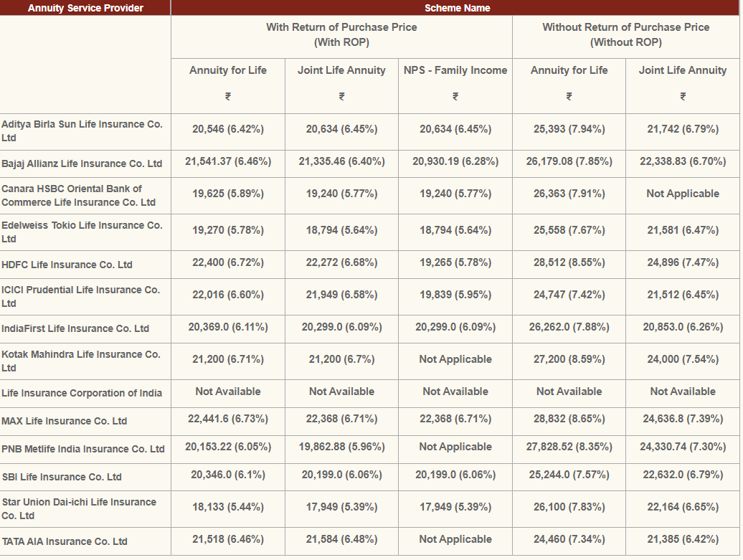Viewport: 743px width, 560px height.
Task: Select the value 28,512 (8.55%)
Action: click(x=569, y=262)
